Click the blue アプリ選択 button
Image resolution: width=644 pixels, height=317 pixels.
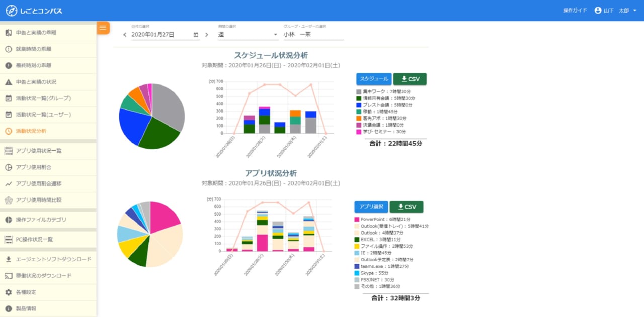[371, 207]
